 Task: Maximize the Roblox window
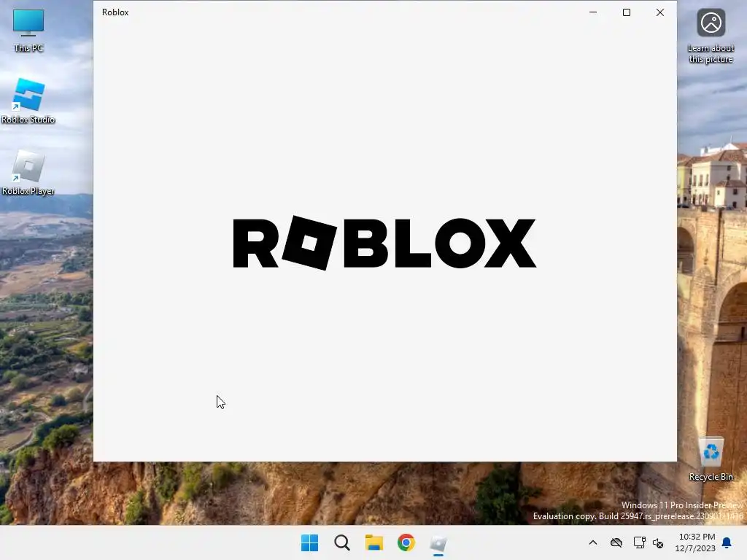pos(627,12)
